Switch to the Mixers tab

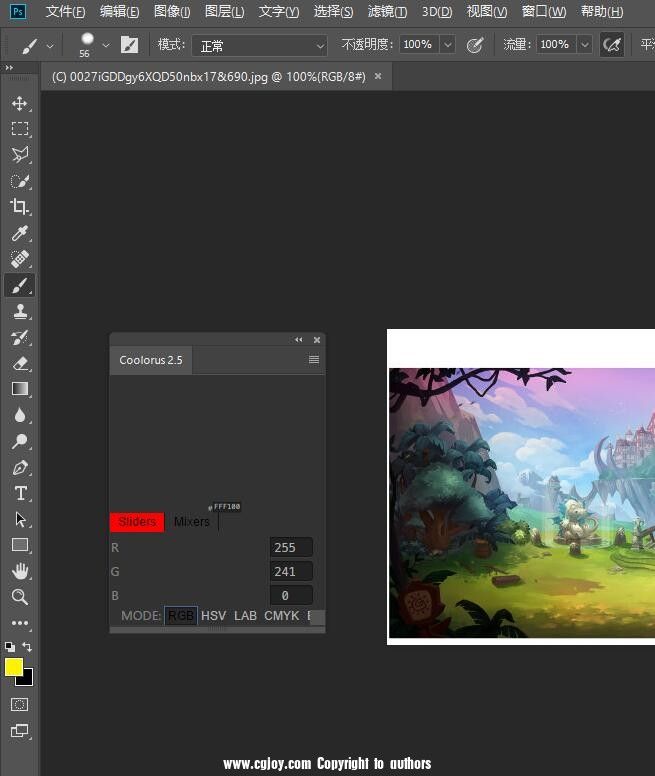pos(191,522)
